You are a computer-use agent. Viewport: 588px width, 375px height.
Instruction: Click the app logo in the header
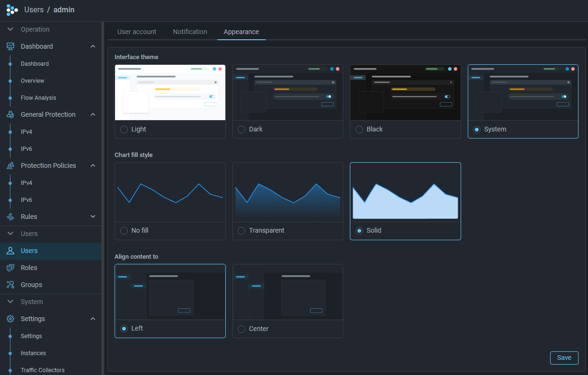(x=12, y=10)
